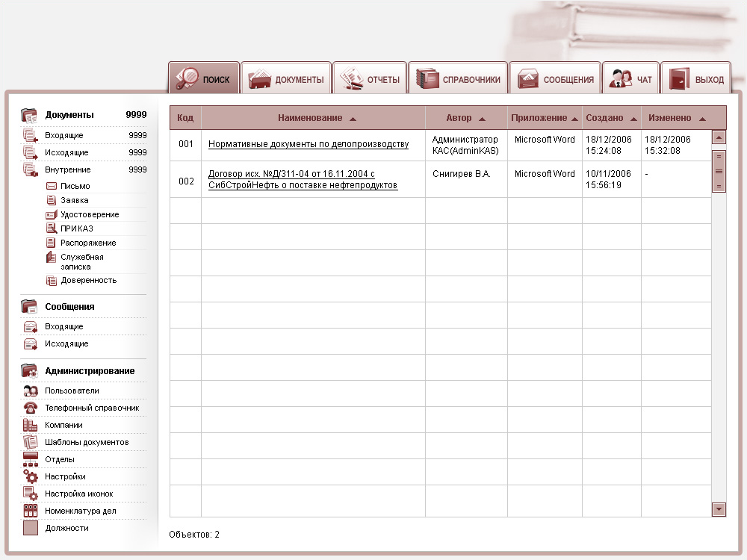Image resolution: width=747 pixels, height=560 pixels.
Task: Sort by Изменено column header arrow
Action: [702, 119]
